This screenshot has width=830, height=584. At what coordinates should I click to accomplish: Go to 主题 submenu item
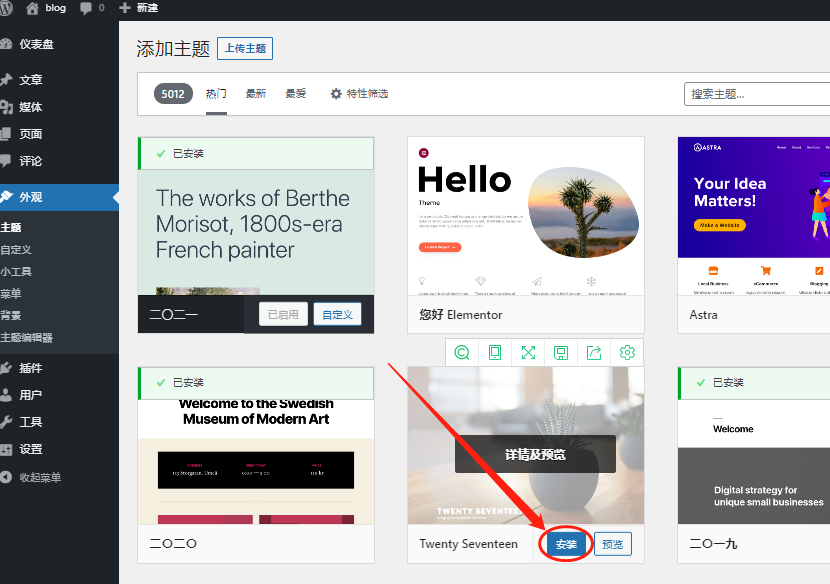(x=11, y=228)
